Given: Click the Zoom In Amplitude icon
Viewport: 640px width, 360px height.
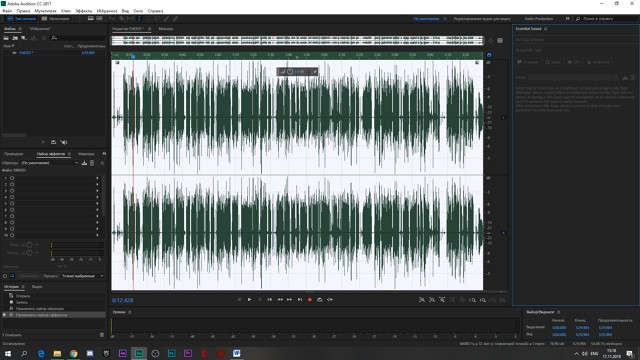Looking at the screenshot, I should coord(422,300).
